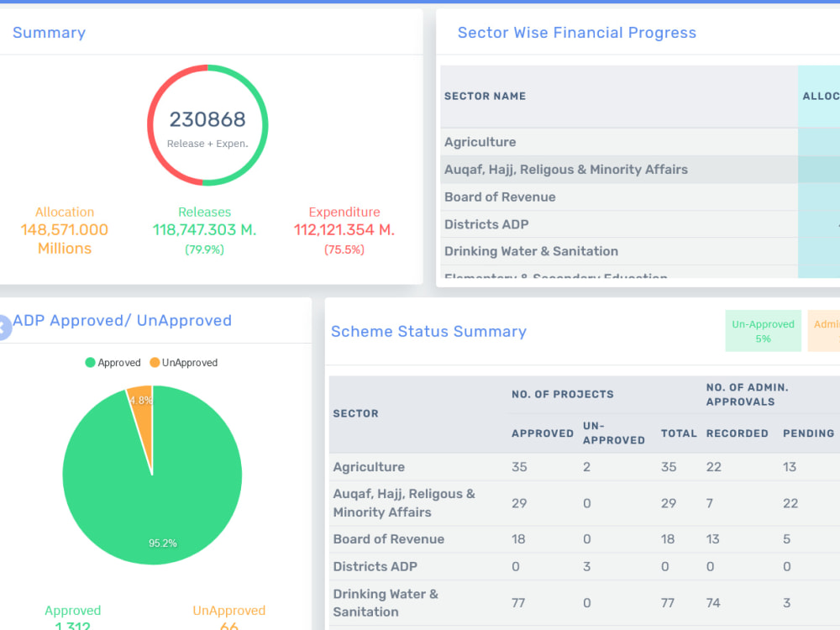
Task: Click SECTOR NAME header to sort the table
Action: [485, 96]
